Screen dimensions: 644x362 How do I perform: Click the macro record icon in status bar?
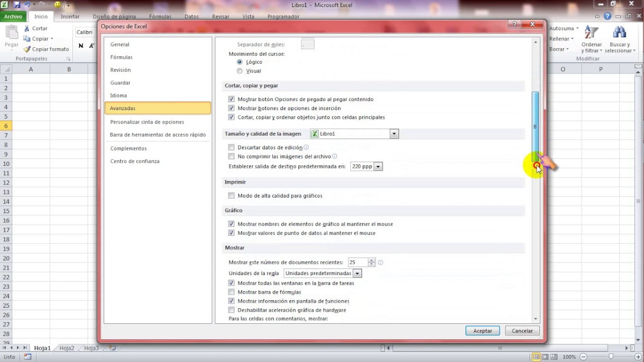[x=28, y=357]
